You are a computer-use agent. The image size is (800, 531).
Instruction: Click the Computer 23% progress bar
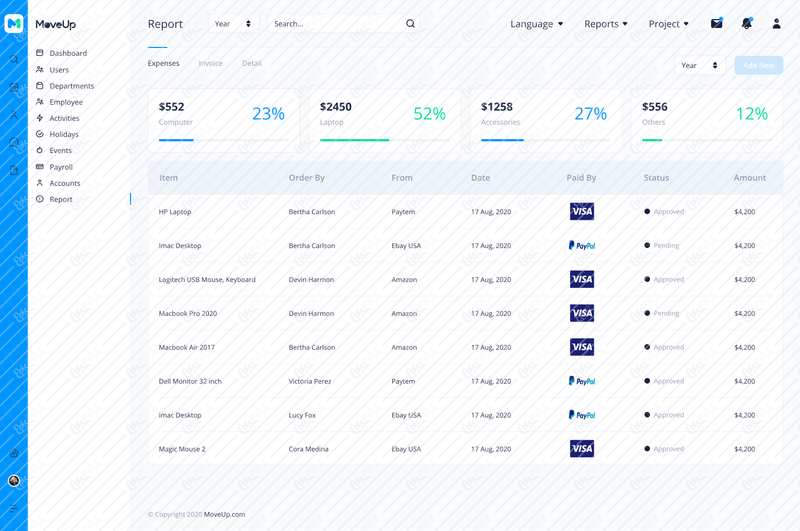point(223,140)
